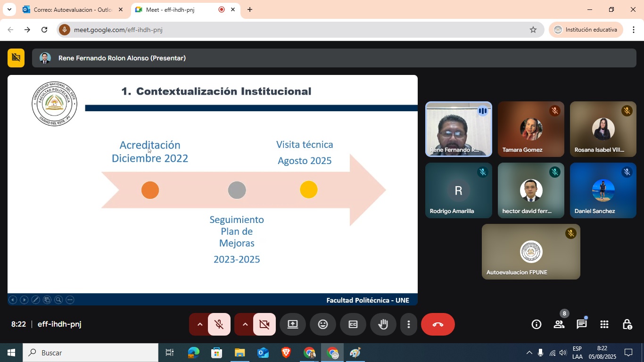Viewport: 644px width, 362px height.
Task: Open the emoji reactions button
Action: 322,324
